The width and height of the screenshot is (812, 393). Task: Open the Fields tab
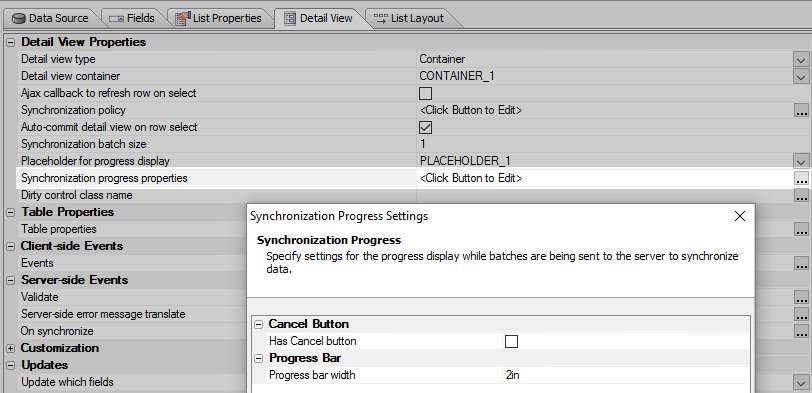click(133, 18)
